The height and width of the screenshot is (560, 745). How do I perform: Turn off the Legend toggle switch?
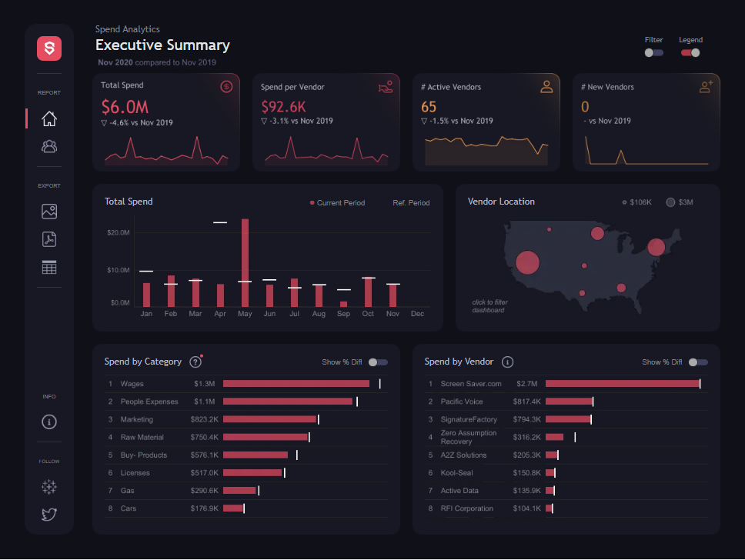coord(690,53)
